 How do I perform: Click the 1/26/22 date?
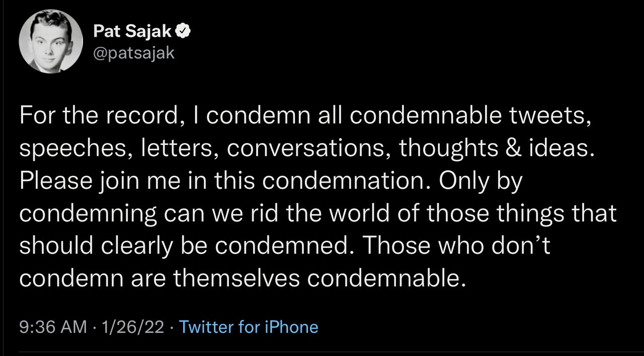pyautogui.click(x=133, y=327)
